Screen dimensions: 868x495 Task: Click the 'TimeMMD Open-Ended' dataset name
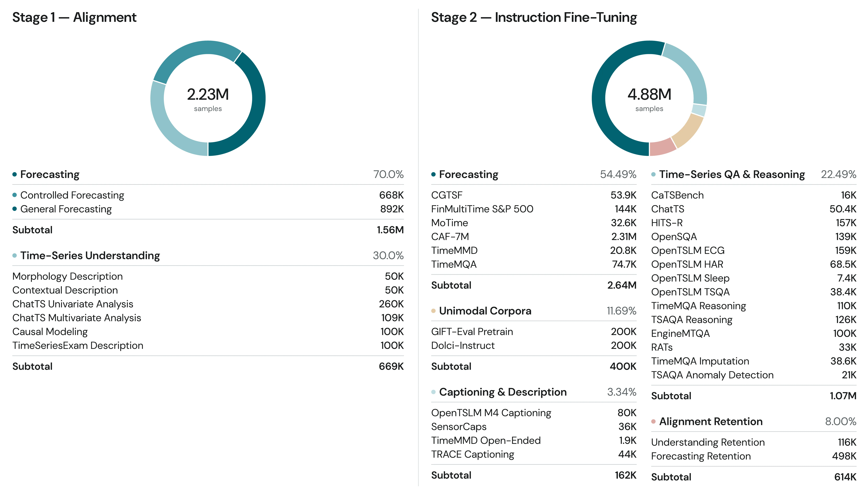486,441
